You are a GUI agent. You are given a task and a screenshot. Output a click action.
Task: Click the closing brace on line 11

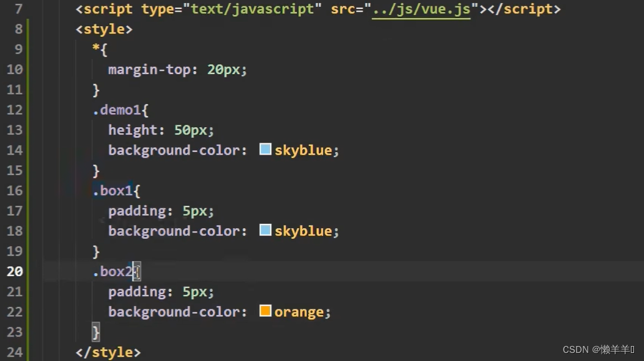pyautogui.click(x=95, y=90)
